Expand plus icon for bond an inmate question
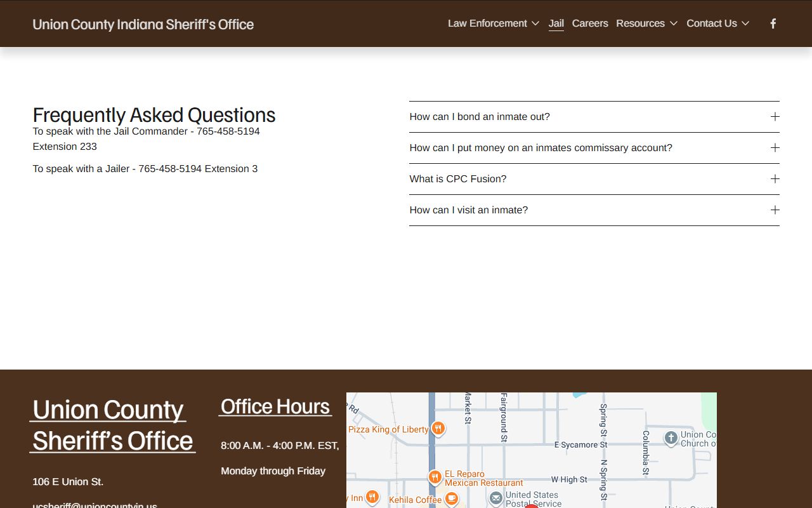 (775, 117)
